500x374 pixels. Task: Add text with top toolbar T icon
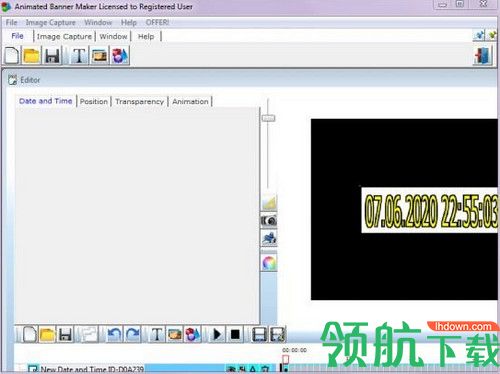point(79,55)
